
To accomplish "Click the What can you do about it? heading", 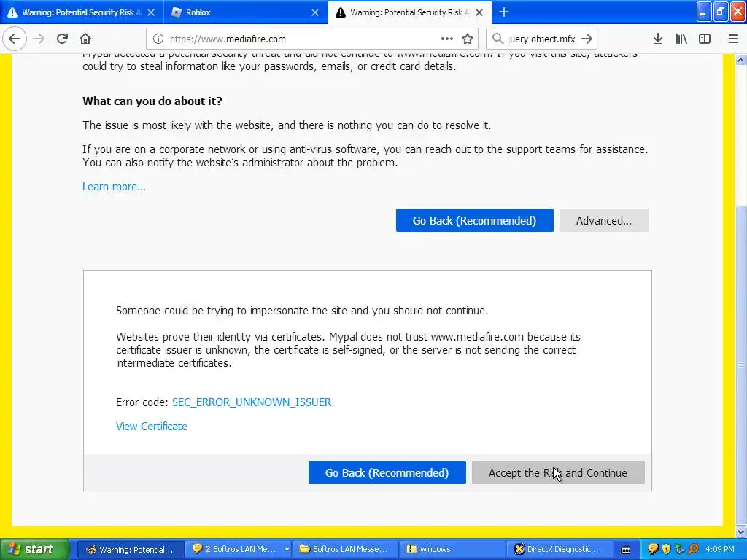I will point(152,101).
